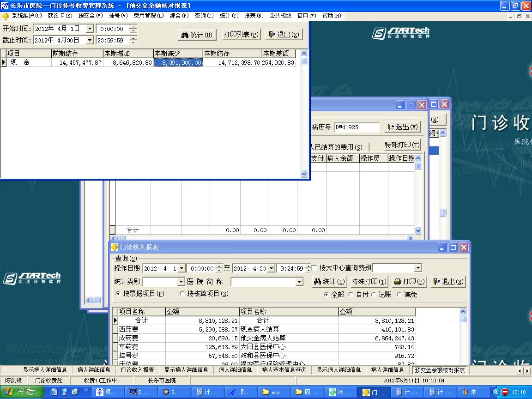532x399 pixels.
Task: Click 特殊打印(T) in 门诊收入报表 window
Action: coord(369,282)
